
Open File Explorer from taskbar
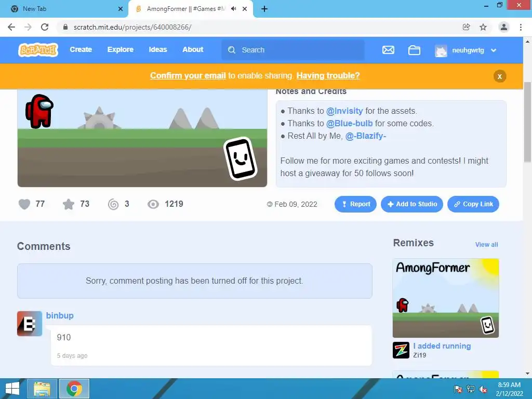click(x=42, y=389)
